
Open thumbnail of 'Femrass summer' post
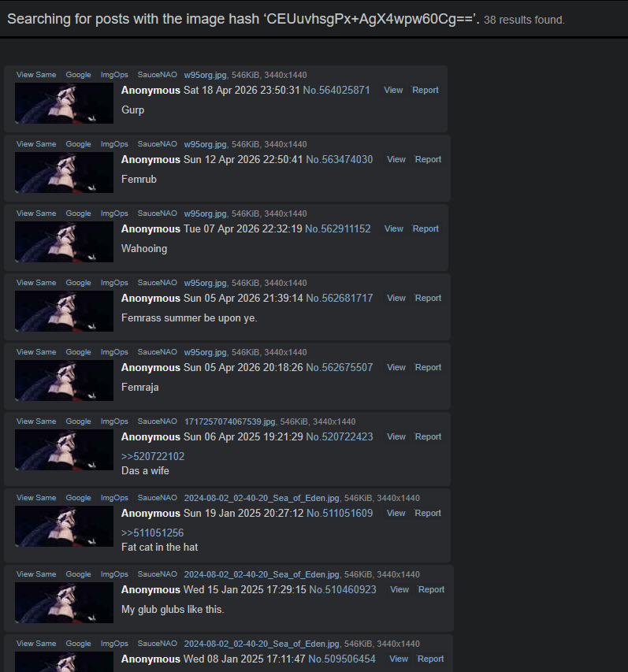(65, 311)
